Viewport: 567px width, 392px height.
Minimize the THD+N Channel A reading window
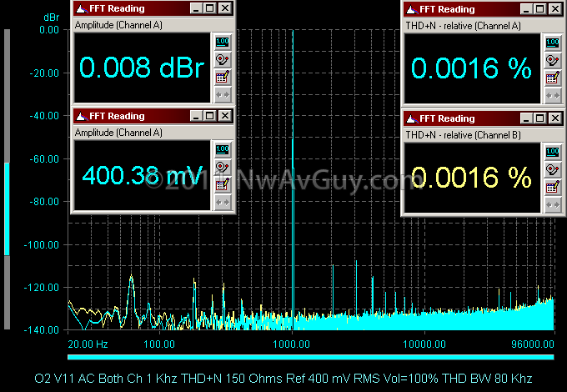[526, 9]
